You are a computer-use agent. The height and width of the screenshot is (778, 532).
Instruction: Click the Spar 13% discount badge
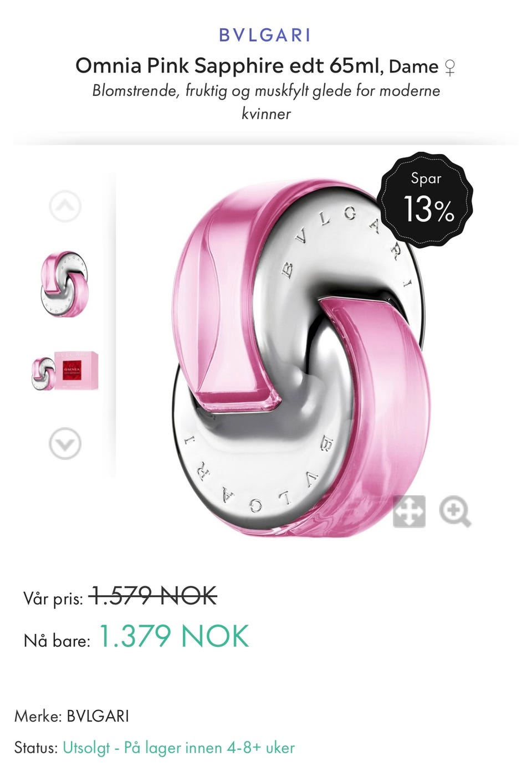[426, 199]
